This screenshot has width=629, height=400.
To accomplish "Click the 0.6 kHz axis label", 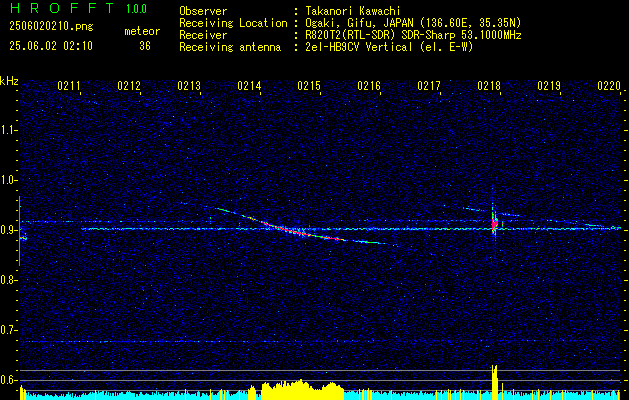I will [x=9, y=380].
